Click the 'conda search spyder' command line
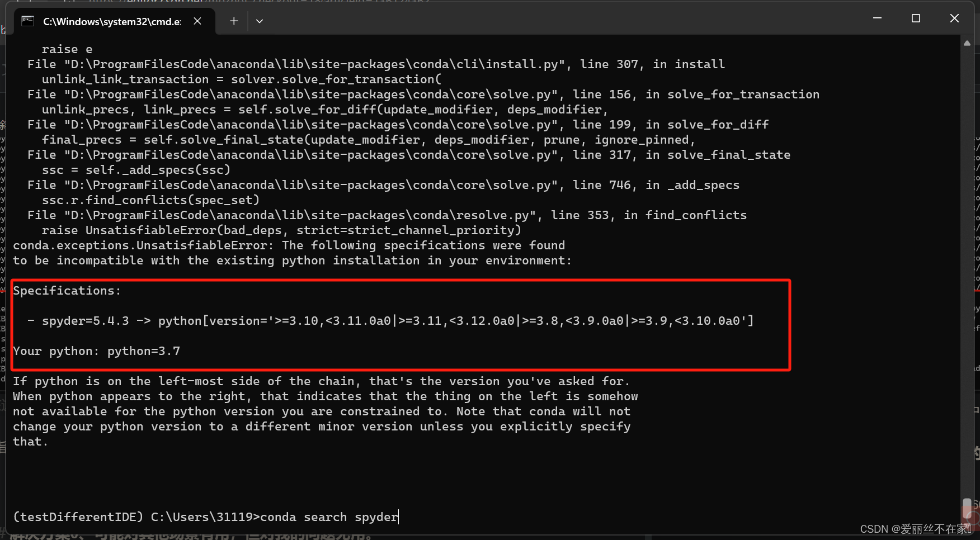 point(205,517)
